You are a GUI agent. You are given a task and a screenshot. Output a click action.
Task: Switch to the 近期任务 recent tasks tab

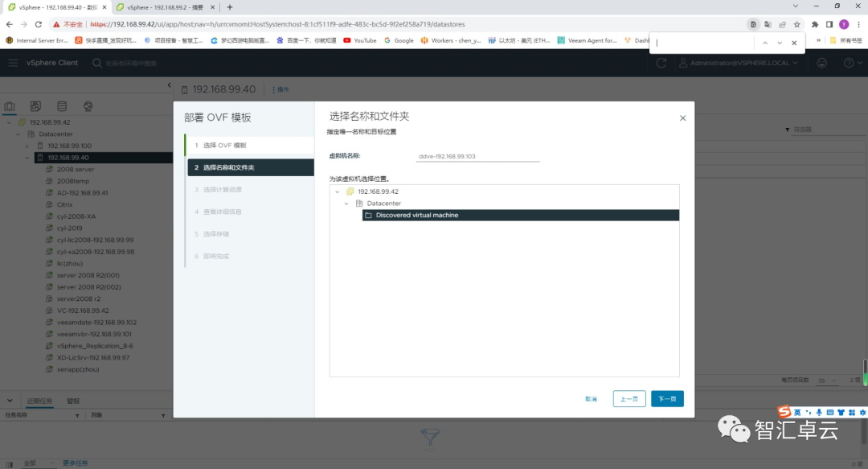[40, 401]
